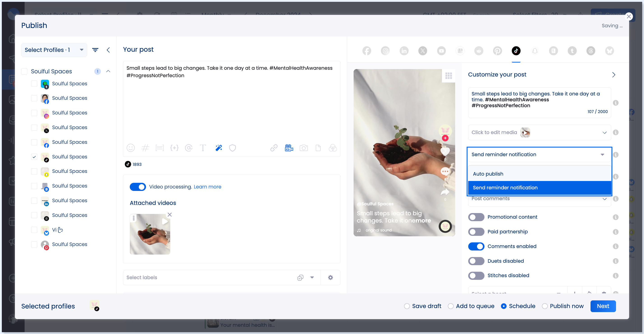Collapse the profiles side panel
This screenshot has height=334, width=644.
tap(108, 50)
